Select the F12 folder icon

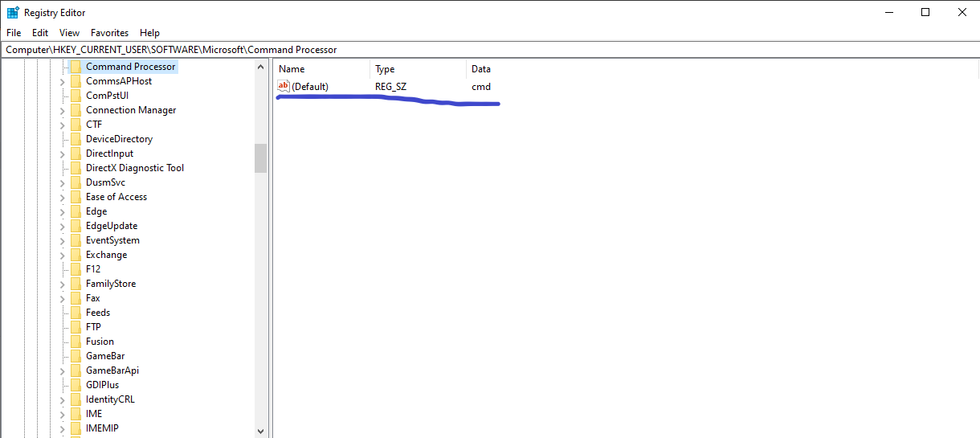coord(76,269)
